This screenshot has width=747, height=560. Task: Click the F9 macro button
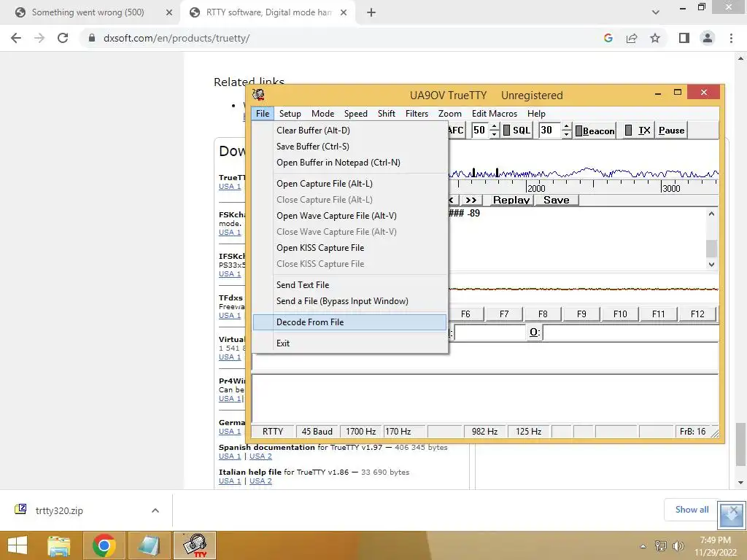click(581, 314)
